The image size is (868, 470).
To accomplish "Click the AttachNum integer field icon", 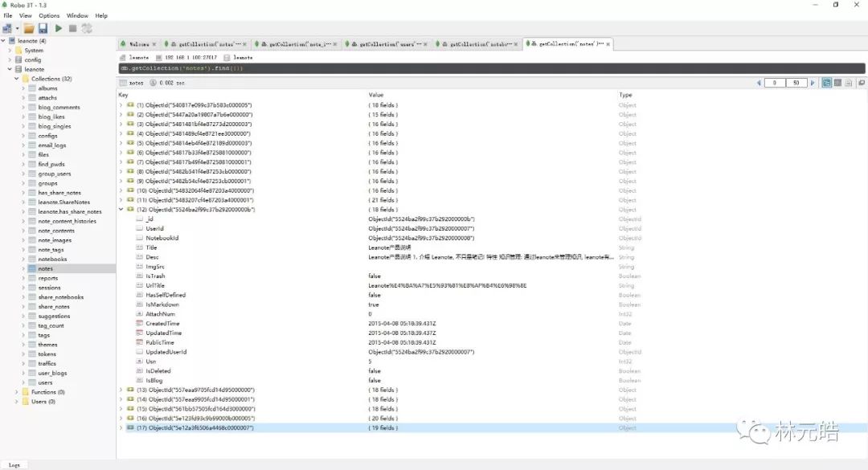I will tap(140, 314).
